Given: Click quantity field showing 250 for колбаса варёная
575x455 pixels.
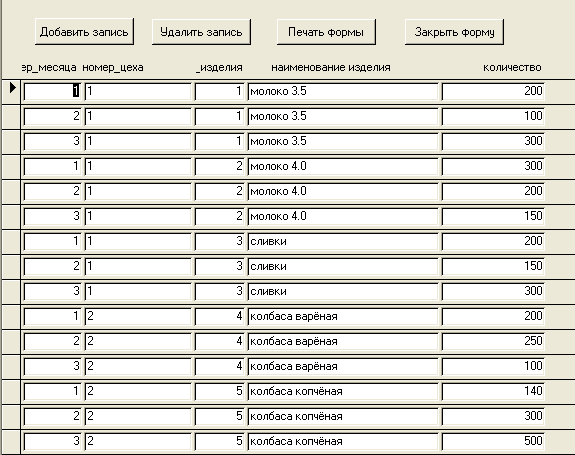Looking at the screenshot, I should (493, 341).
